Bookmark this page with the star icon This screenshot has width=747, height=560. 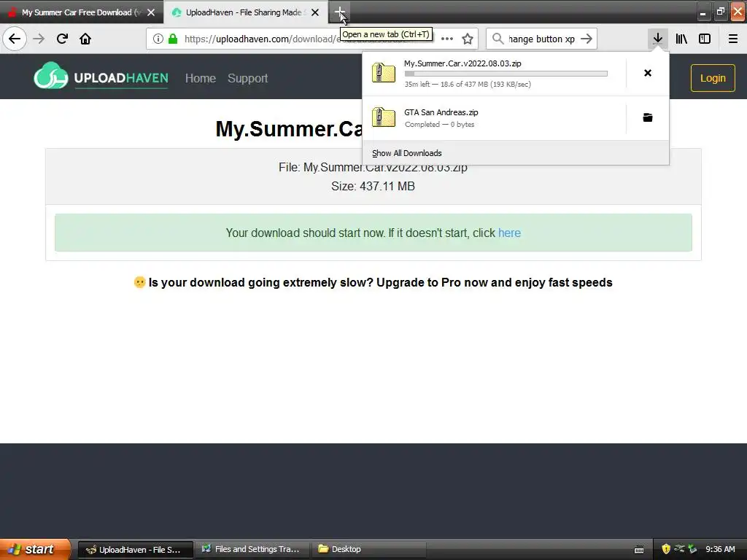tap(468, 39)
